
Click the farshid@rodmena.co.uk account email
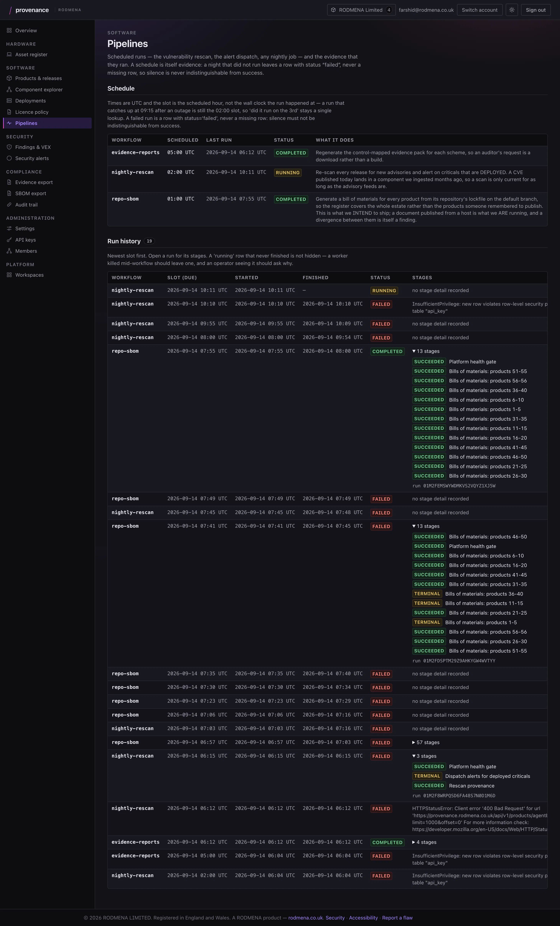pos(426,10)
